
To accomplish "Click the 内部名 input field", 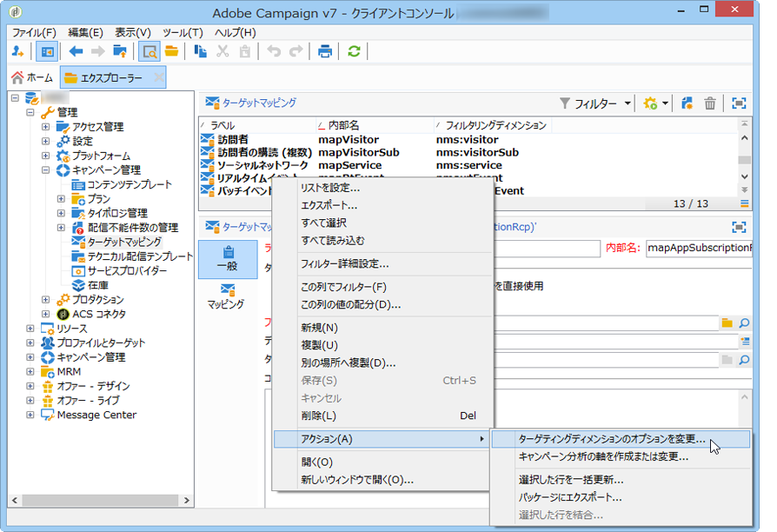I will (x=699, y=248).
